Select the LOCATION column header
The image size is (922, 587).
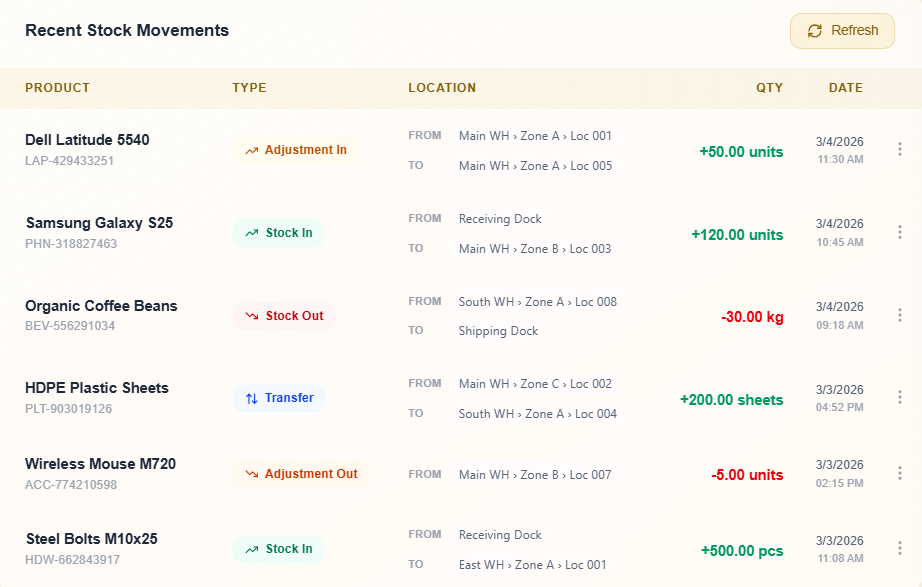click(442, 88)
